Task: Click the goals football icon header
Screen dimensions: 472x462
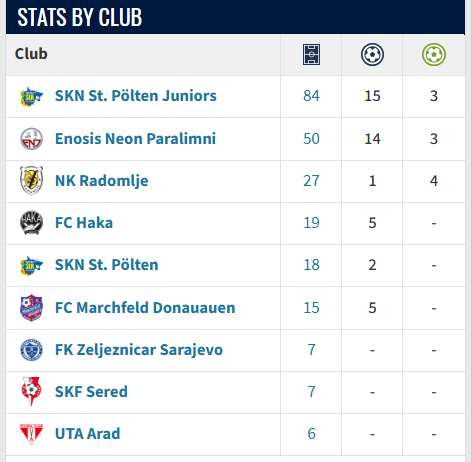Action: [x=372, y=54]
